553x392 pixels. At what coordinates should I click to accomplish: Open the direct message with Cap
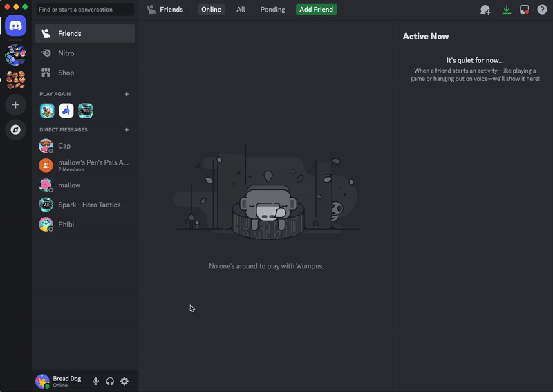pos(85,146)
